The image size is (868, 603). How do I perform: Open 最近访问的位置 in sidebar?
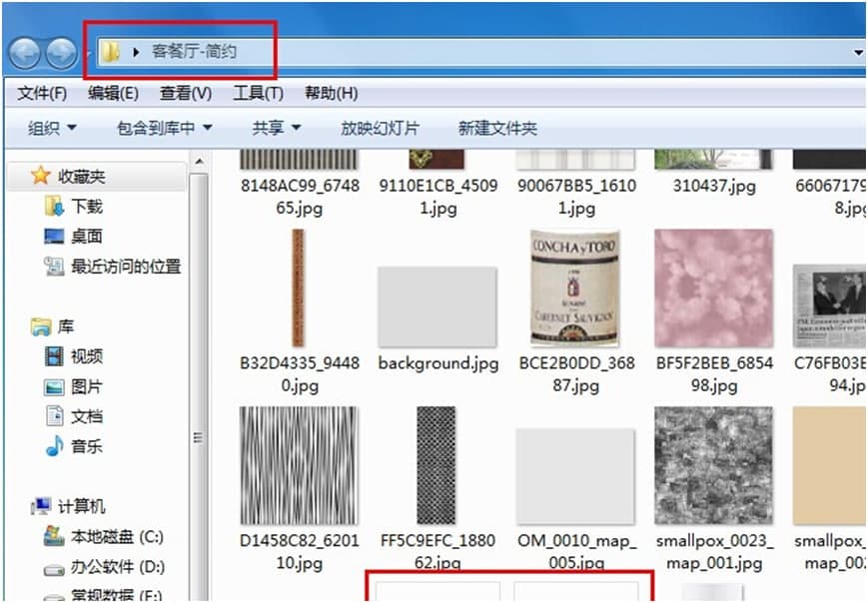tap(126, 267)
